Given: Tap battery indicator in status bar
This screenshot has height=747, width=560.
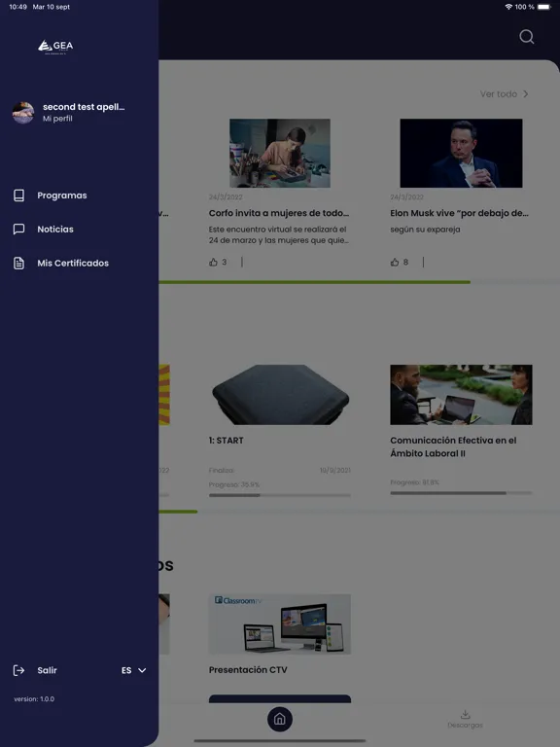Looking at the screenshot, I should tap(543, 7).
